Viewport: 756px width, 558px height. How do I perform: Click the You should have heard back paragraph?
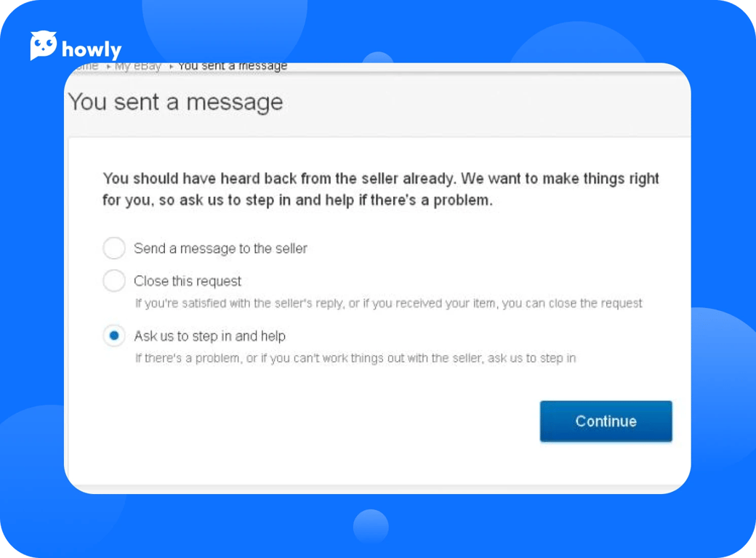380,189
